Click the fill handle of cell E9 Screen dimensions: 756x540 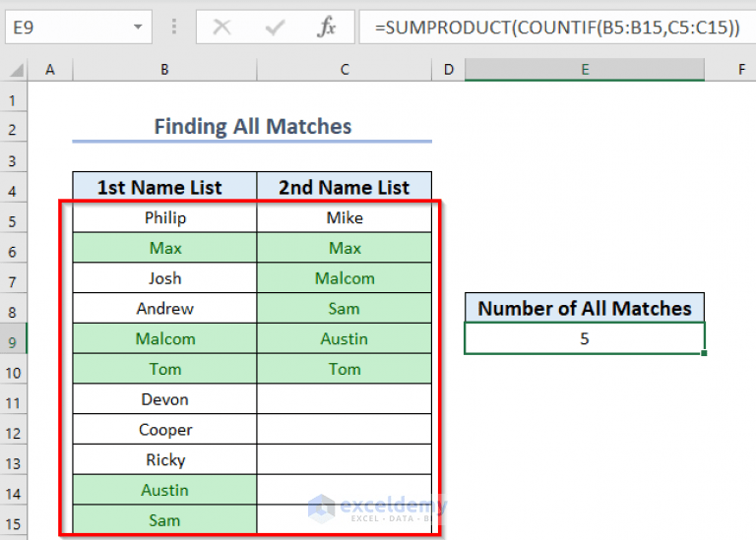point(704,353)
